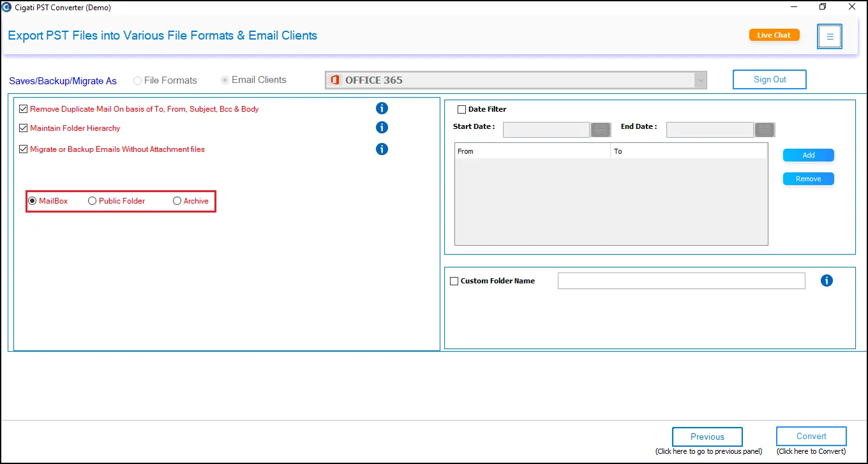Screen dimensions: 868x464
Task: Select the MailBox radio button
Action: click(33, 201)
